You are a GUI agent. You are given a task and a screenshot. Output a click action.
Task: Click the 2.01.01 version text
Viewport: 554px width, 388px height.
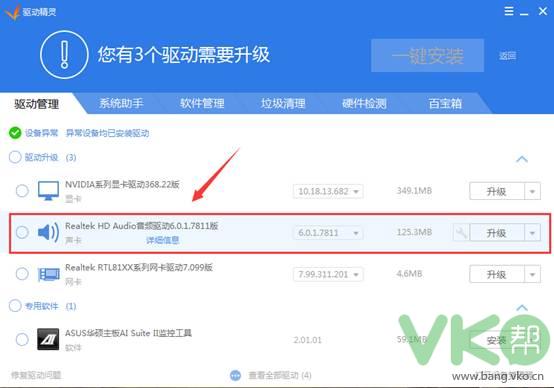tap(308, 340)
